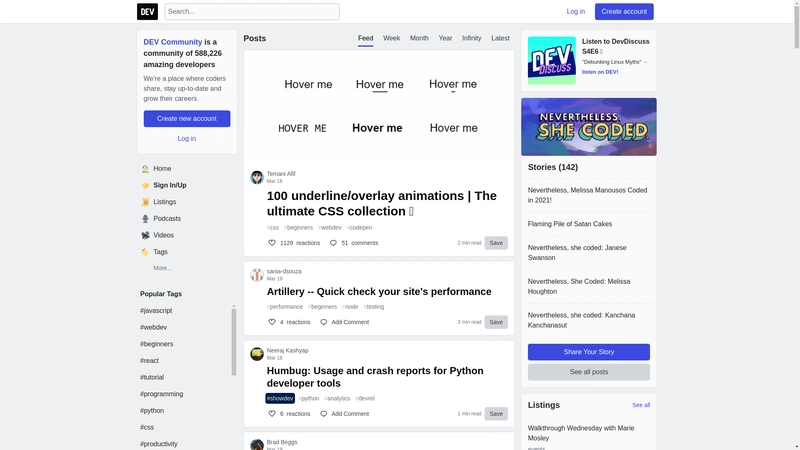
Task: Open the Home sidebar icon
Action: (145, 168)
